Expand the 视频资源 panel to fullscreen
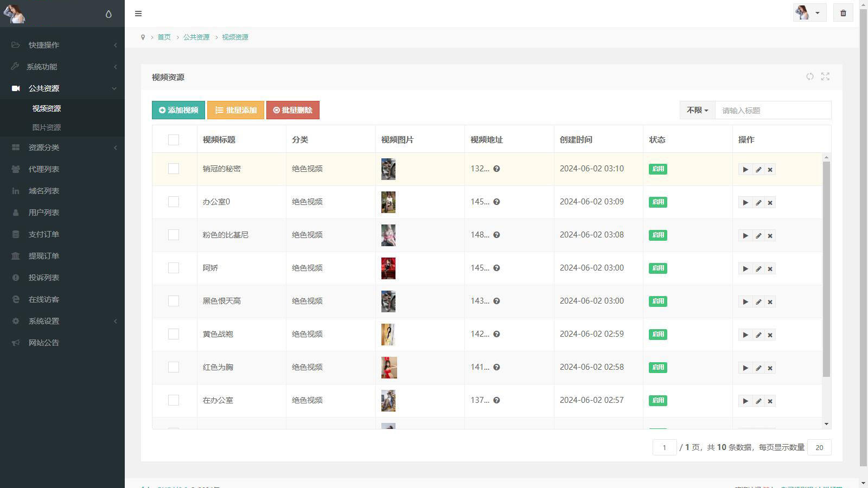This screenshot has height=488, width=868. point(825,76)
